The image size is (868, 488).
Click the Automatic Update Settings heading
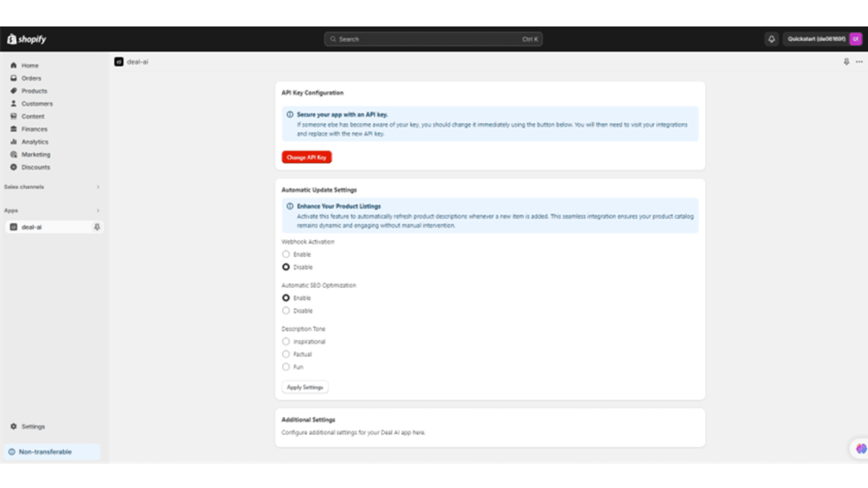[x=319, y=190]
